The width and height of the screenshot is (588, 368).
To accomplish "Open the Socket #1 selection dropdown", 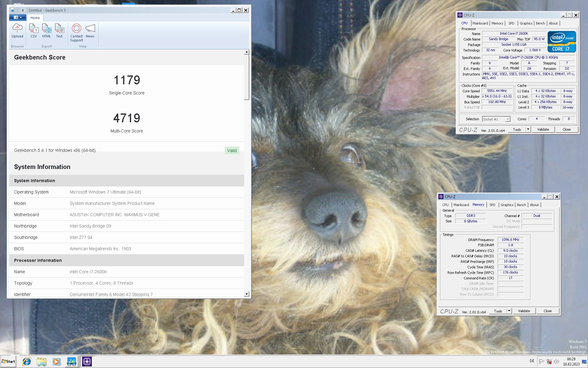I will tap(496, 119).
